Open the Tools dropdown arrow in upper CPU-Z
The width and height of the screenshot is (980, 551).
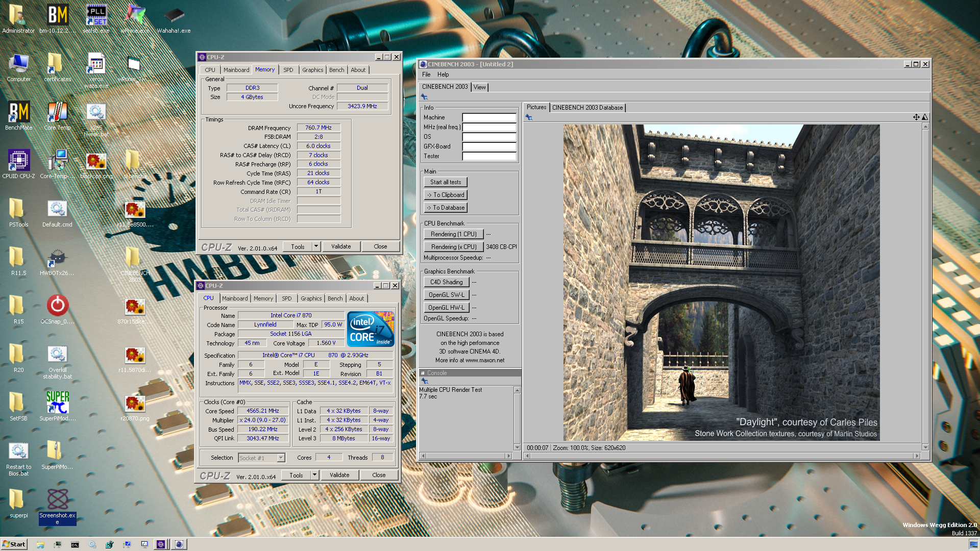tap(316, 246)
